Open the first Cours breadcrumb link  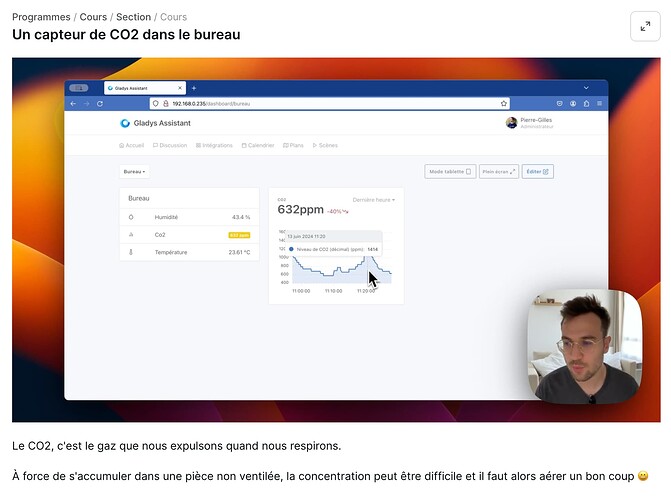93,17
